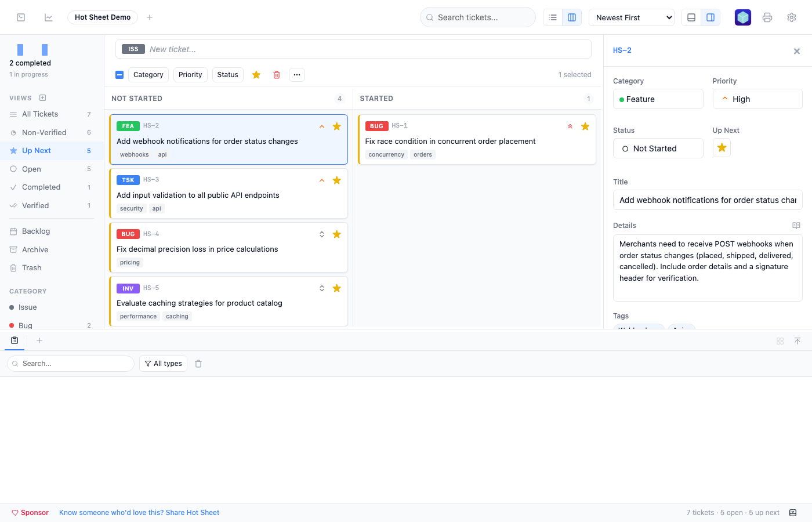The width and height of the screenshot is (812, 522).
Task: Open the Open tickets view
Action: pos(52,169)
